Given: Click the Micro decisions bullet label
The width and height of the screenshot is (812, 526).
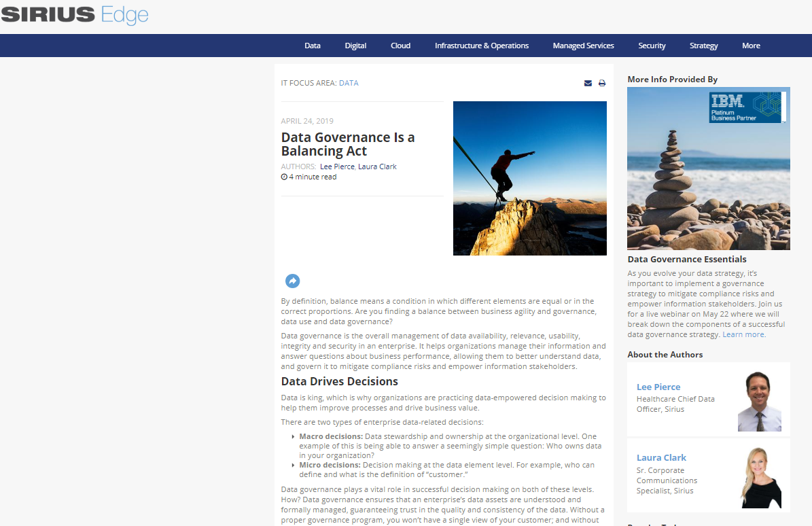Looking at the screenshot, I should 330,465.
